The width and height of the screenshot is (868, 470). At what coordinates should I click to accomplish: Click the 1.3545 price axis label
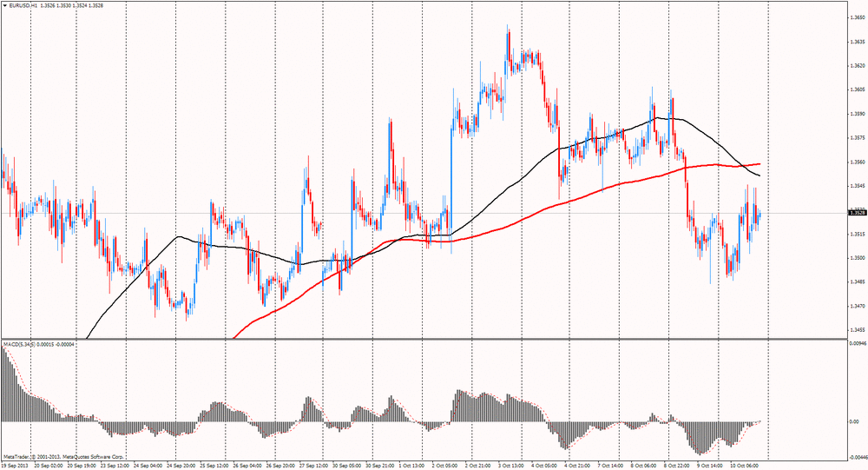[x=857, y=186]
